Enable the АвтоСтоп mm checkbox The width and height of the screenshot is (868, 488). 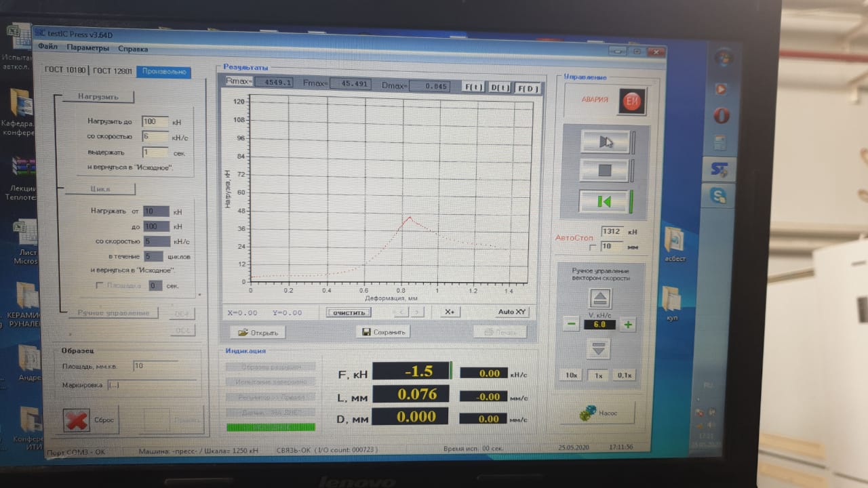(593, 247)
